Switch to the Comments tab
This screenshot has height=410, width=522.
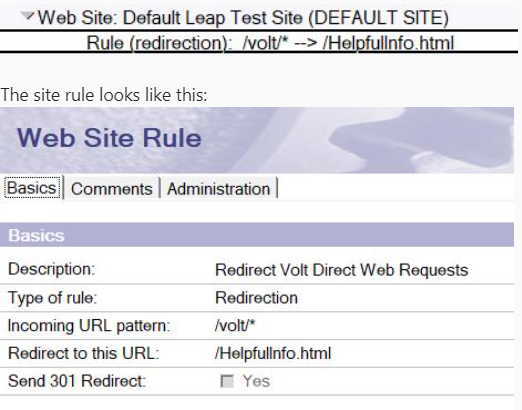pyautogui.click(x=112, y=189)
